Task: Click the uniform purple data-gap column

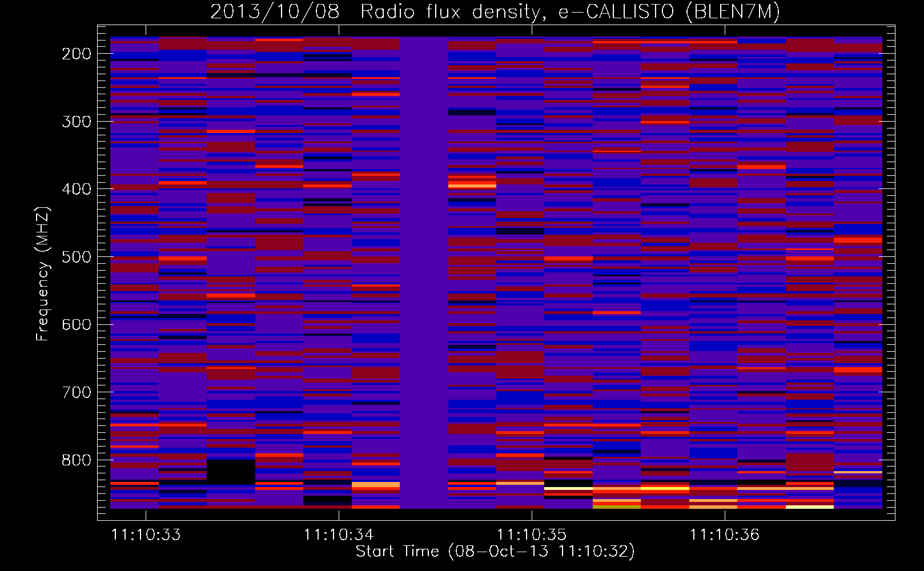Action: pos(424,272)
